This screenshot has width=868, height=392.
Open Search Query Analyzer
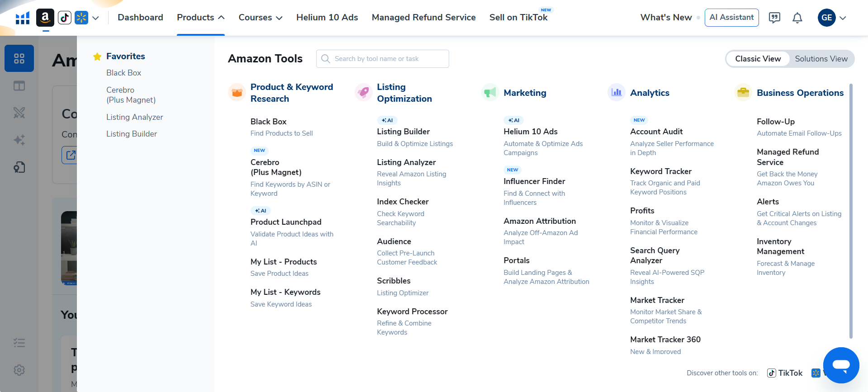[655, 255]
